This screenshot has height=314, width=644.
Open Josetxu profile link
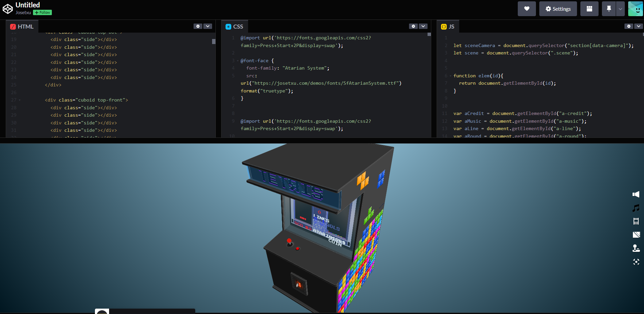point(23,12)
